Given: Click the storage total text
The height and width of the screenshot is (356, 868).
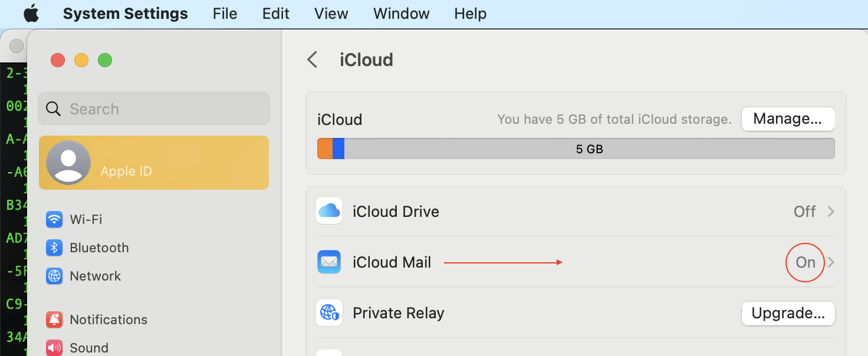Looking at the screenshot, I should click(614, 119).
